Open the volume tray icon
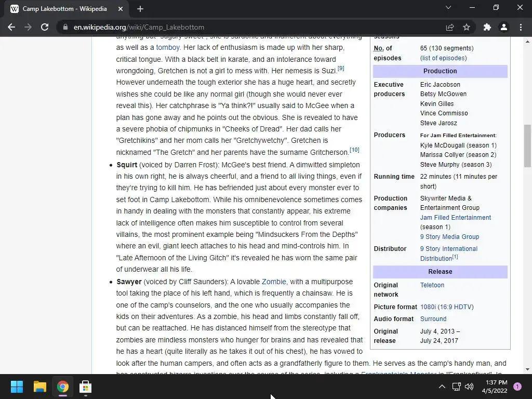The height and width of the screenshot is (399, 532). click(469, 387)
